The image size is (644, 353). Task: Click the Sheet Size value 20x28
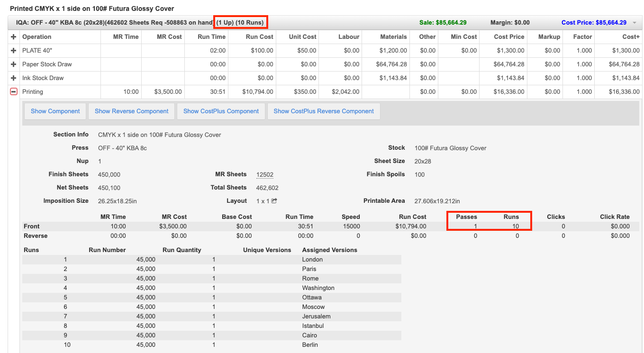click(423, 162)
